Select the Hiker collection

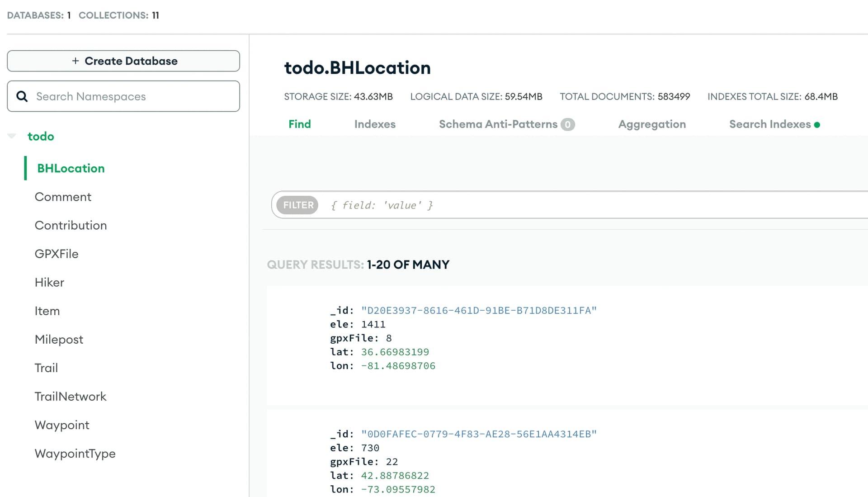pos(49,282)
